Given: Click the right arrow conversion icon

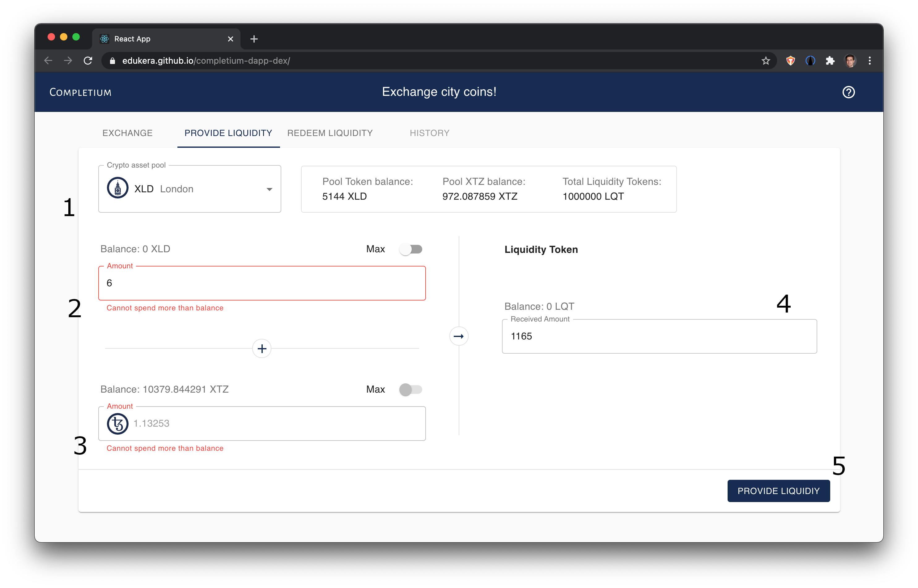Looking at the screenshot, I should [458, 336].
